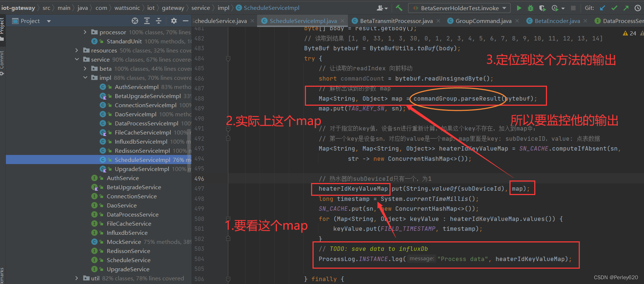The width and height of the screenshot is (644, 284).
Task: Run BetaServerHolderTest.invoke with green play button
Action: click(x=519, y=8)
